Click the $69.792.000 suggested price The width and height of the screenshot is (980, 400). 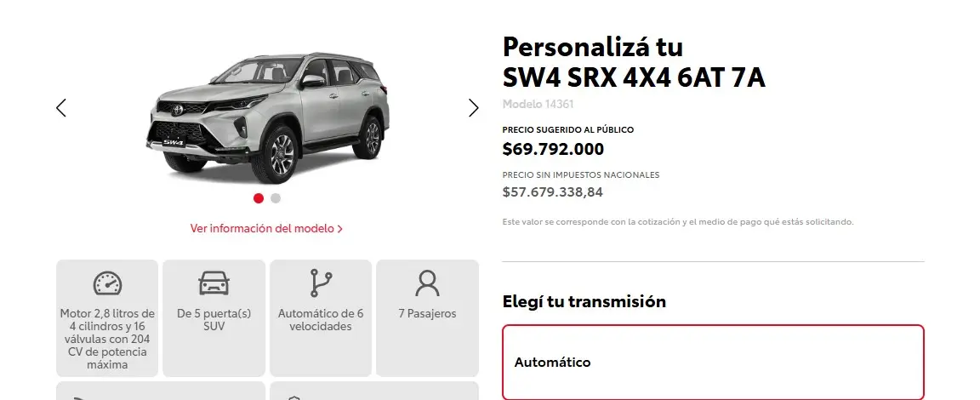pyautogui.click(x=553, y=150)
